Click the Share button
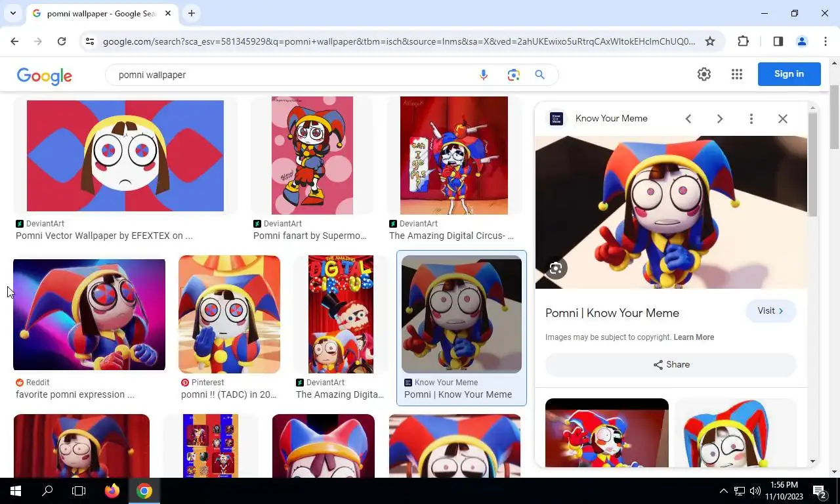Screen dimensions: 840x504 pyautogui.click(x=671, y=365)
